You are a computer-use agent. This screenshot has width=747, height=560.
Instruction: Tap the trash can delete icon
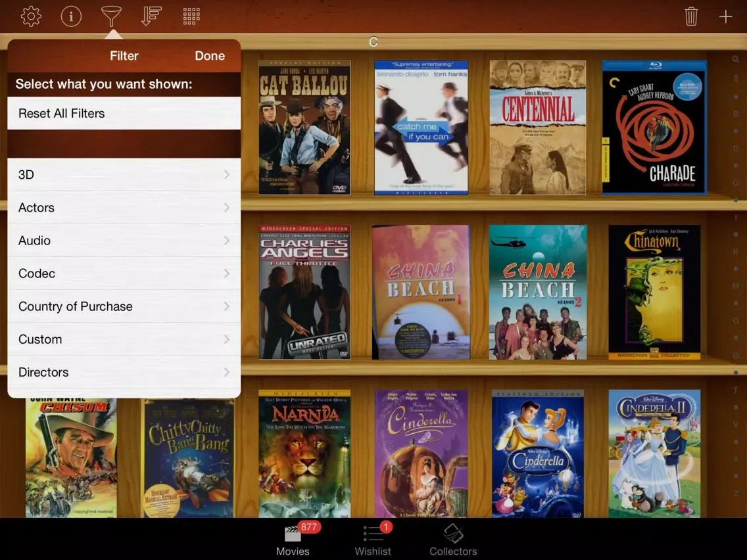(x=691, y=16)
